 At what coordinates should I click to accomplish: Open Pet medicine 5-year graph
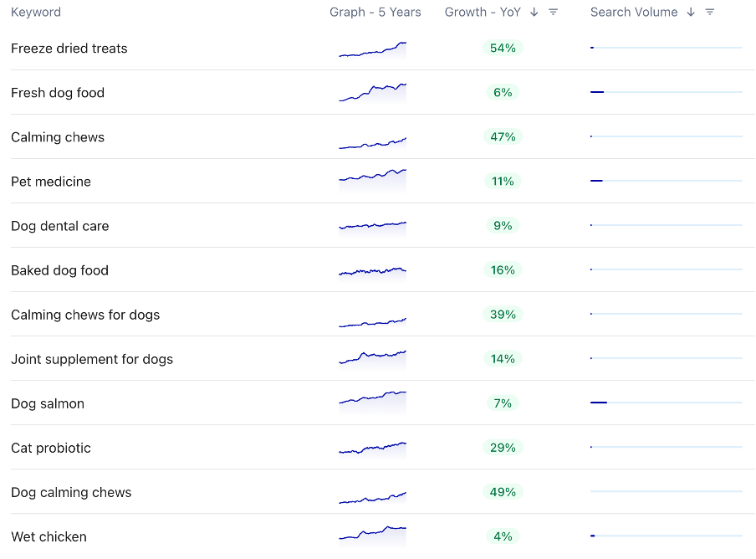[x=373, y=181]
